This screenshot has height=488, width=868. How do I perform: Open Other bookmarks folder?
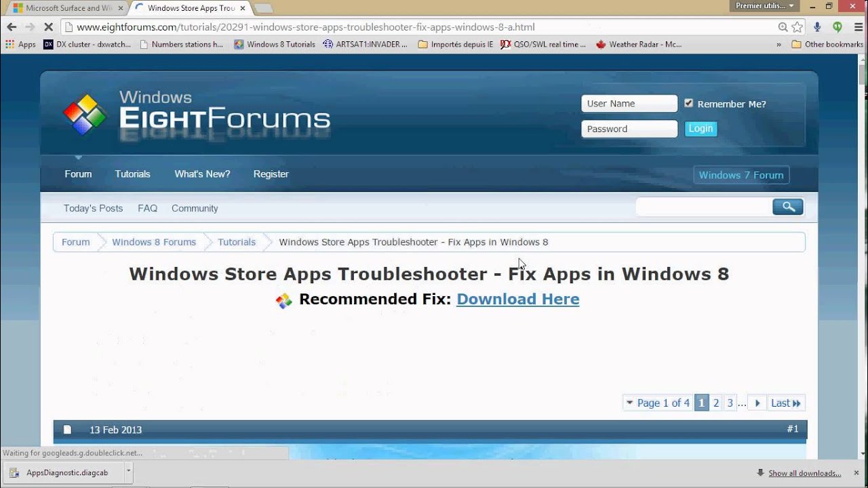pyautogui.click(x=827, y=44)
